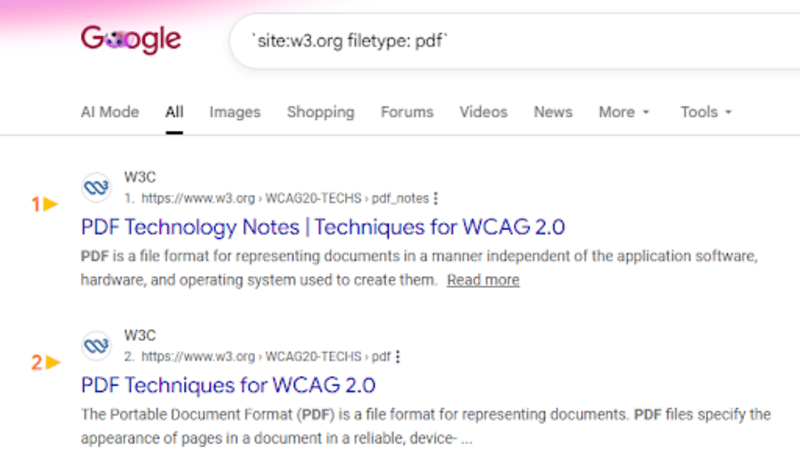Select the All results tab

174,112
